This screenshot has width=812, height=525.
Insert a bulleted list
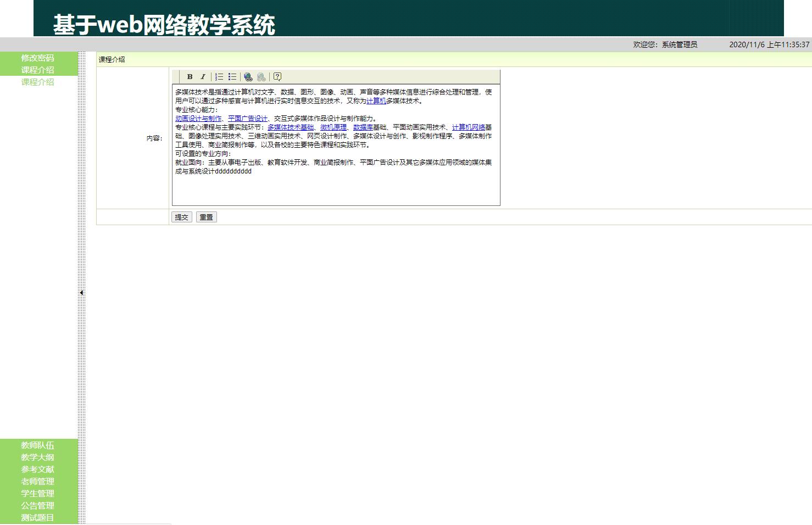coord(232,76)
